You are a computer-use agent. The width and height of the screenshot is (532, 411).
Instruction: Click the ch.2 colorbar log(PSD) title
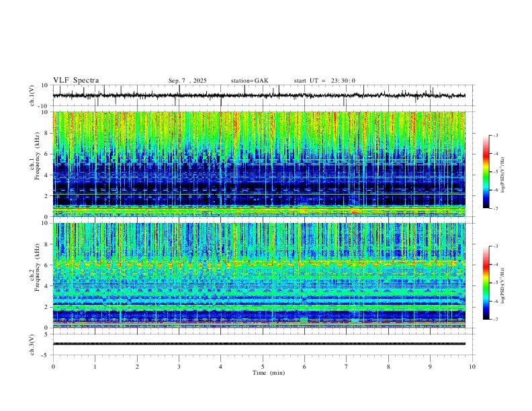pyautogui.click(x=502, y=285)
